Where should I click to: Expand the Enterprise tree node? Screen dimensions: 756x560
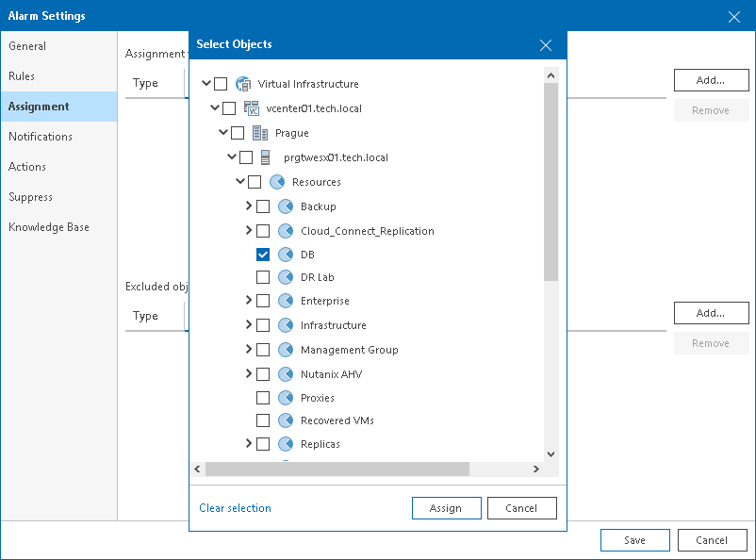pyautogui.click(x=249, y=301)
